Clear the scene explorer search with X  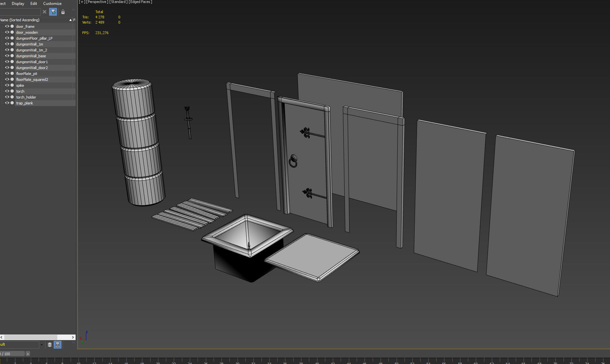[45, 12]
